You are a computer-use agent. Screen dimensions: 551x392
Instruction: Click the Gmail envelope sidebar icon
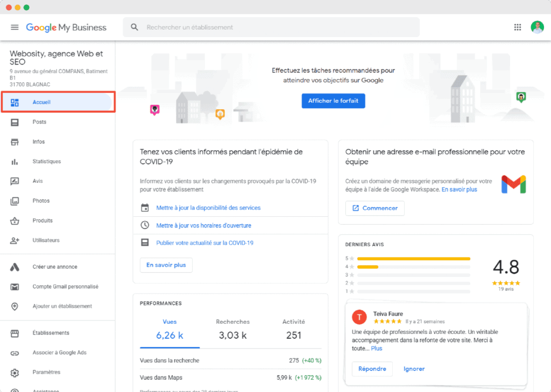click(x=15, y=287)
